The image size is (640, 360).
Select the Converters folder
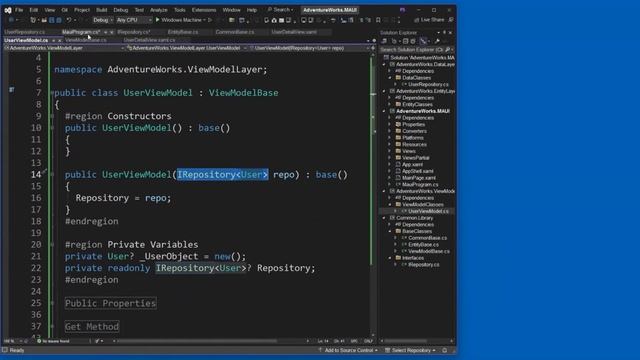click(414, 131)
